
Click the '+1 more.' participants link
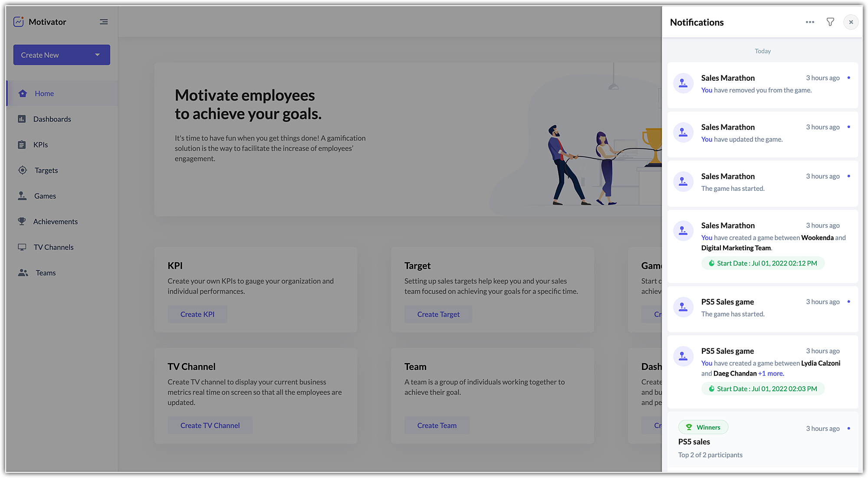(771, 373)
